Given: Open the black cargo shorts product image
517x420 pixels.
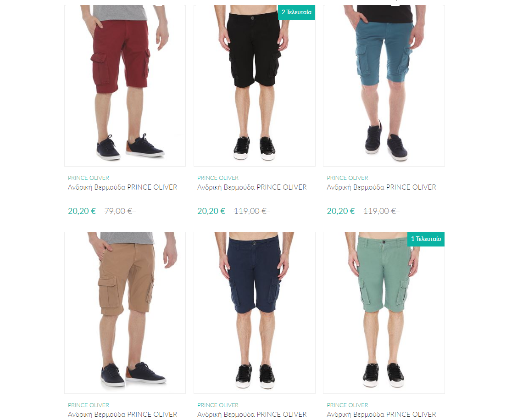Looking at the screenshot, I should [x=254, y=85].
